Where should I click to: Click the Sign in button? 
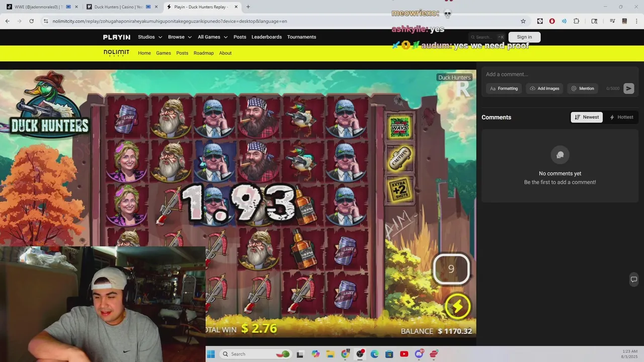tap(524, 37)
